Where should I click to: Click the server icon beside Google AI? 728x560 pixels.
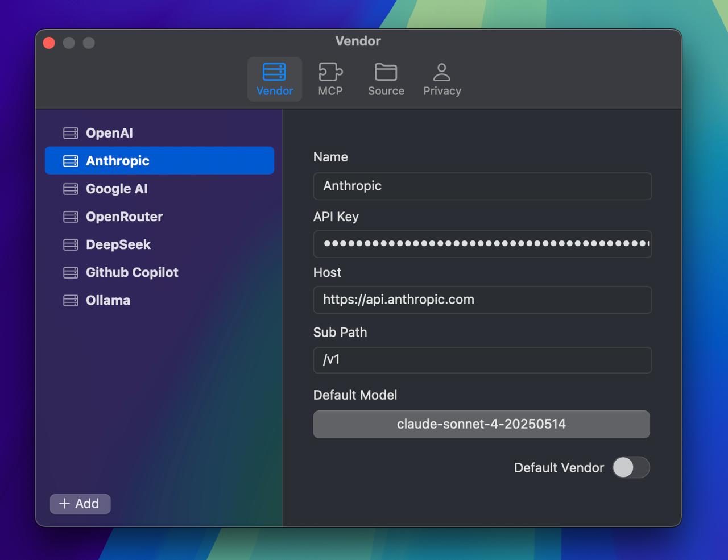[x=71, y=189]
